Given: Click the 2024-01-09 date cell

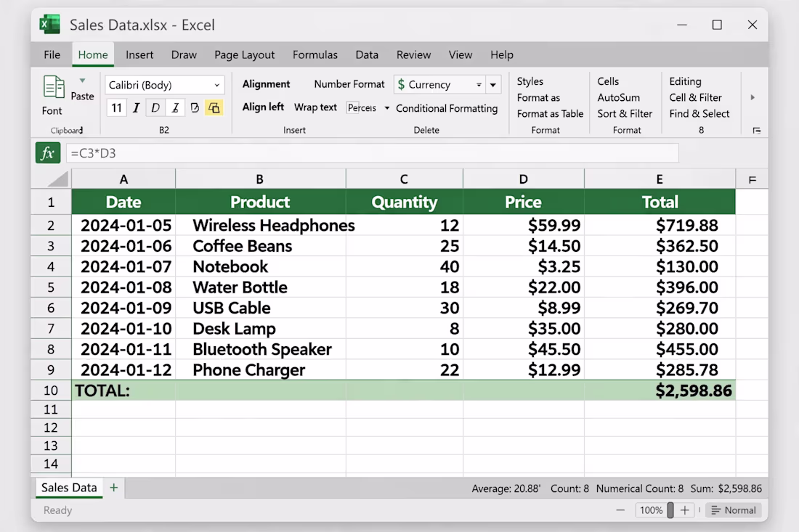Looking at the screenshot, I should pos(123,308).
